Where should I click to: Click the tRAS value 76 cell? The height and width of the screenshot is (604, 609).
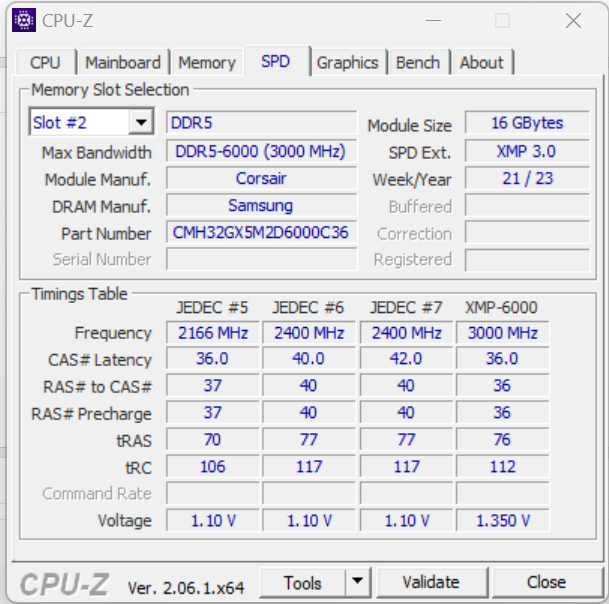pos(503,440)
